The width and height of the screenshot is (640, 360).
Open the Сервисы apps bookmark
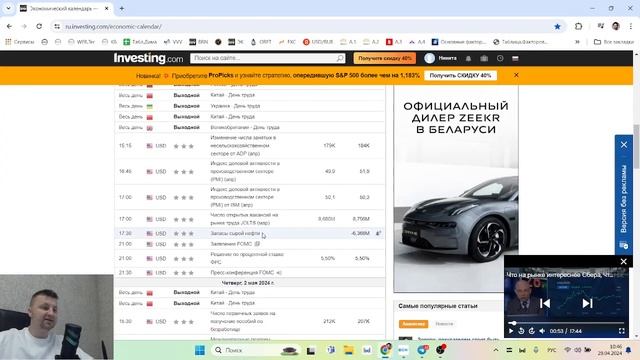pos(20,42)
